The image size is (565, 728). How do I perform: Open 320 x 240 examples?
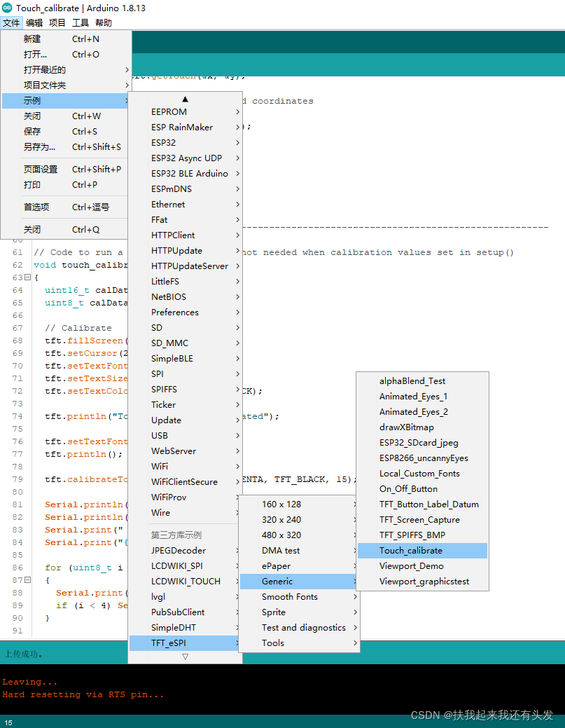tap(299, 519)
